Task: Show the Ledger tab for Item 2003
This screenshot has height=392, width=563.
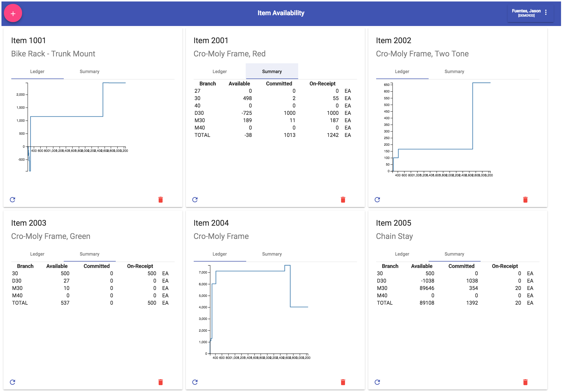Action: point(37,254)
